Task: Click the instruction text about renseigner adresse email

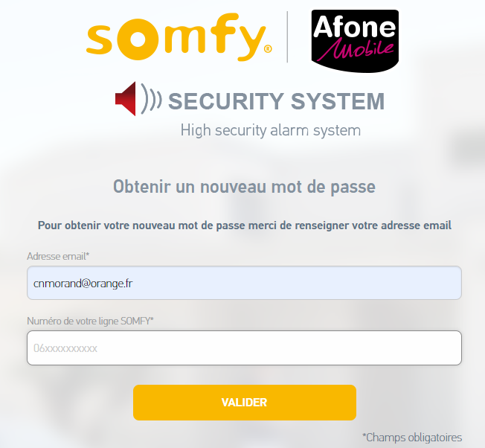Action: (x=244, y=225)
